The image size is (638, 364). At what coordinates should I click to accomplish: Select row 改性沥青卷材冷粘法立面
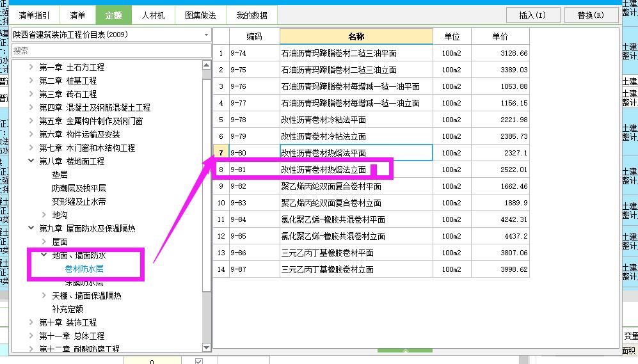click(x=371, y=137)
